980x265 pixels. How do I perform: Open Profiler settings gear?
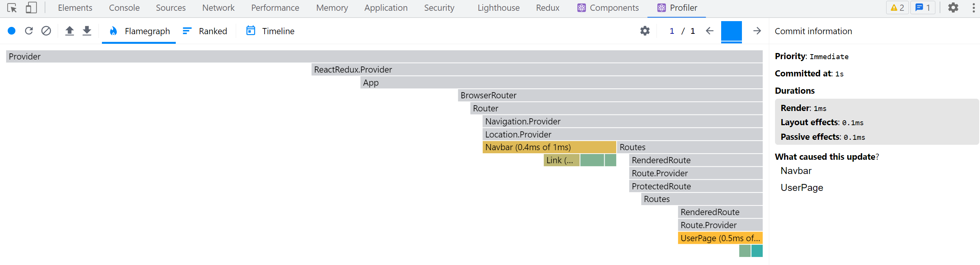pos(645,31)
